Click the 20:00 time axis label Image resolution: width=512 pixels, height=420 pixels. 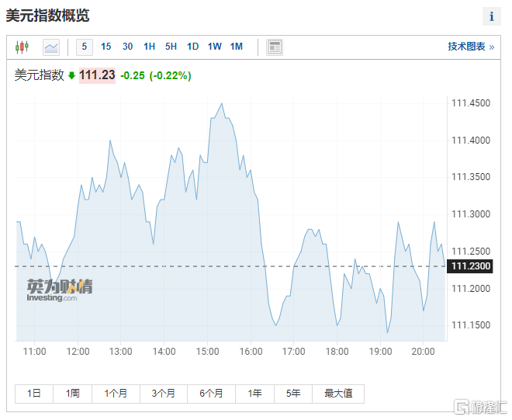[x=424, y=352]
